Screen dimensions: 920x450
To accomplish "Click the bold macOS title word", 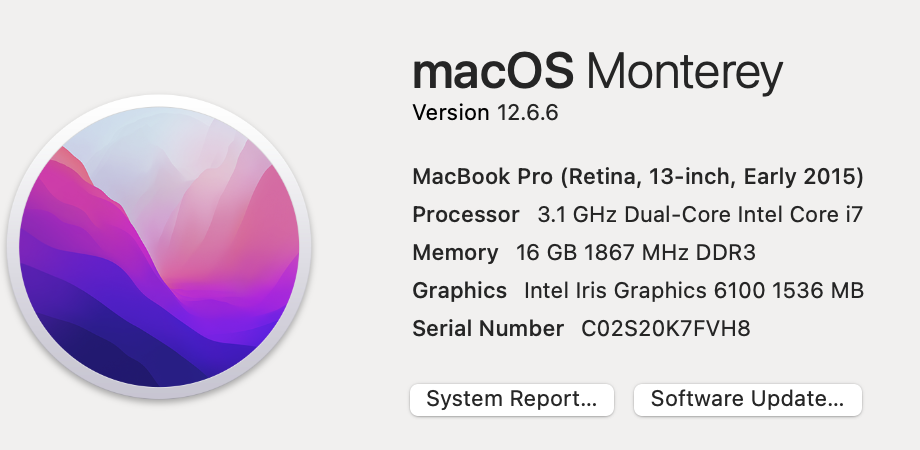I will tap(493, 72).
